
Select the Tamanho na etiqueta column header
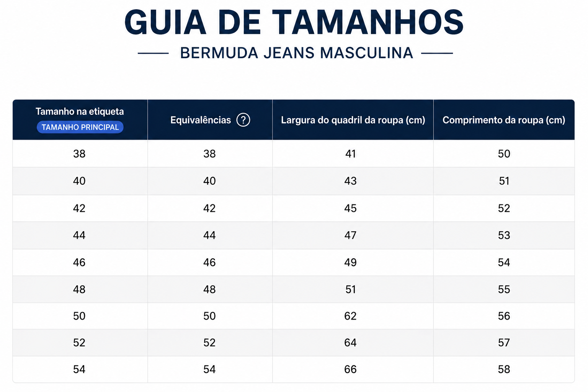pos(80,111)
